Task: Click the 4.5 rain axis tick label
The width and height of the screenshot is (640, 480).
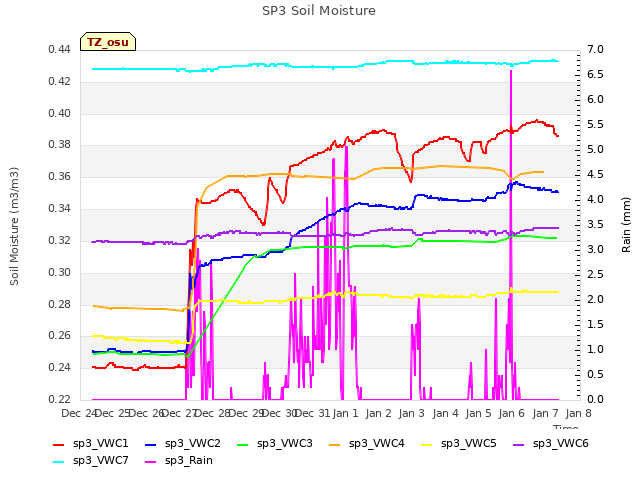Action: pyautogui.click(x=595, y=175)
